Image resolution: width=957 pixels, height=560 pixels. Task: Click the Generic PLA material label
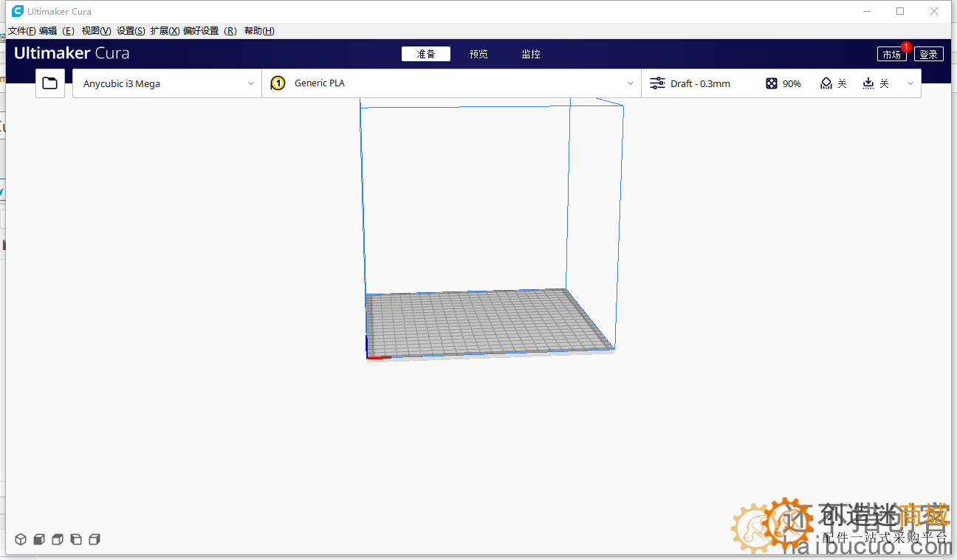(x=320, y=83)
